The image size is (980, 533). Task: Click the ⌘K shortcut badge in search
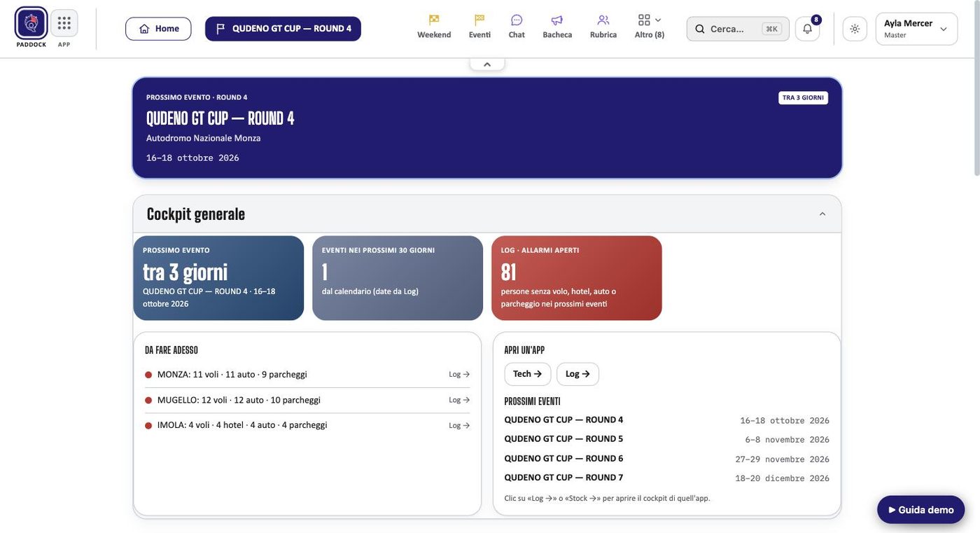coord(771,29)
